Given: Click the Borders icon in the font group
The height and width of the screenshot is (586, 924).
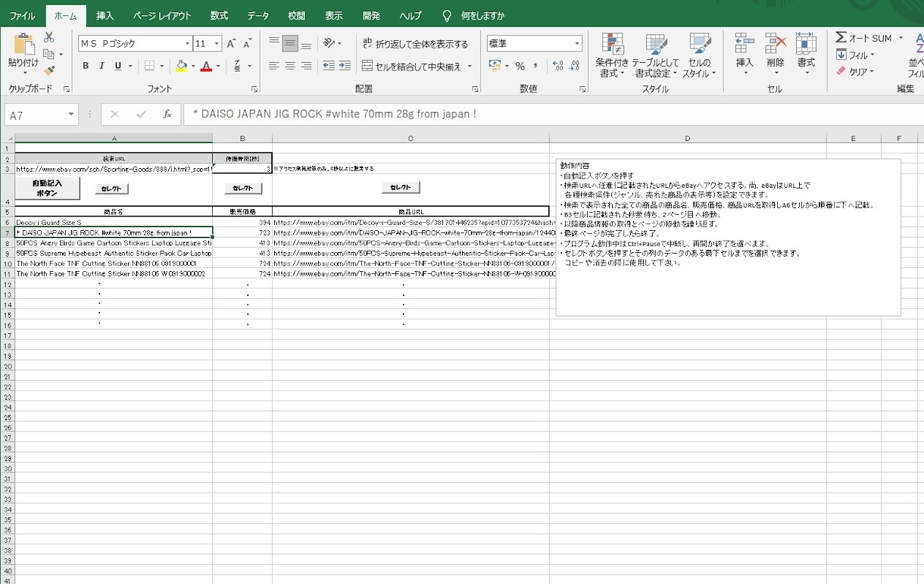Looking at the screenshot, I should pyautogui.click(x=149, y=66).
